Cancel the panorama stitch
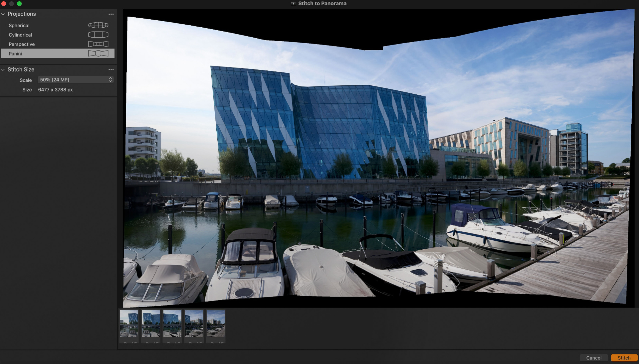Image resolution: width=639 pixels, height=364 pixels. pyautogui.click(x=594, y=358)
